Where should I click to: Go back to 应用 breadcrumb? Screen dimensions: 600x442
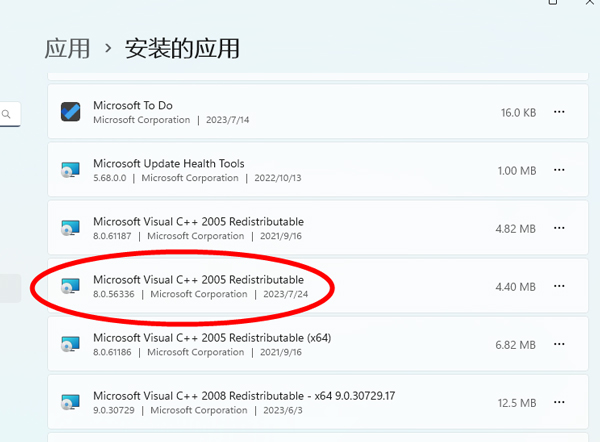tap(67, 47)
